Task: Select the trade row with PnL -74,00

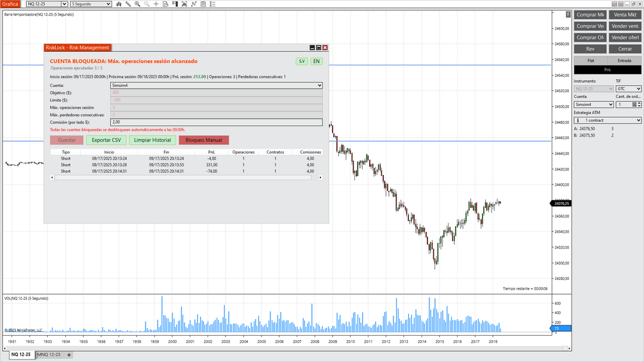Action: (x=186, y=171)
